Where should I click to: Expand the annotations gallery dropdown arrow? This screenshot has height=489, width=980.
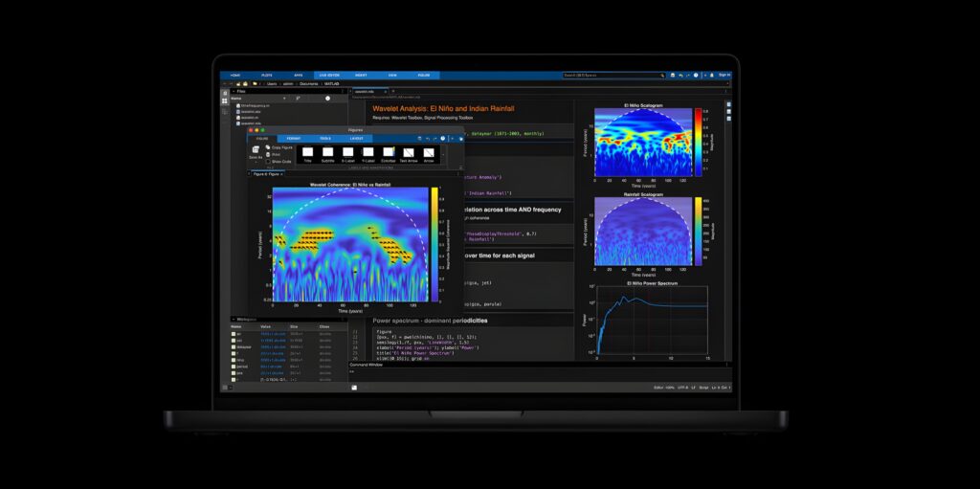[442, 152]
